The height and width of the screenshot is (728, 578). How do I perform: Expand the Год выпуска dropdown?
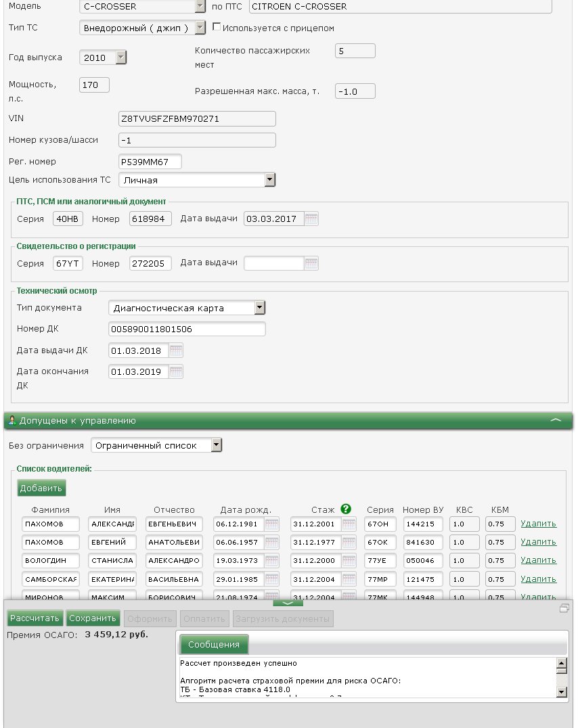(121, 58)
